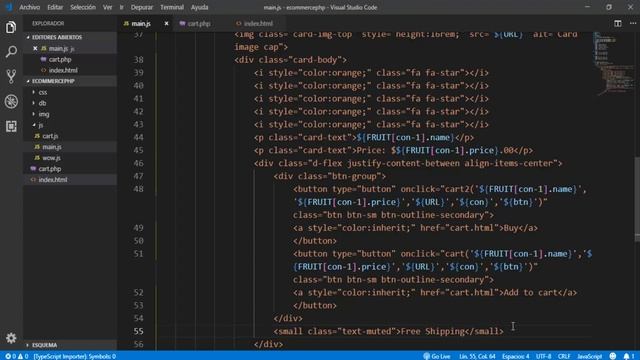Click the 'Add to cart' text in code

530,293
